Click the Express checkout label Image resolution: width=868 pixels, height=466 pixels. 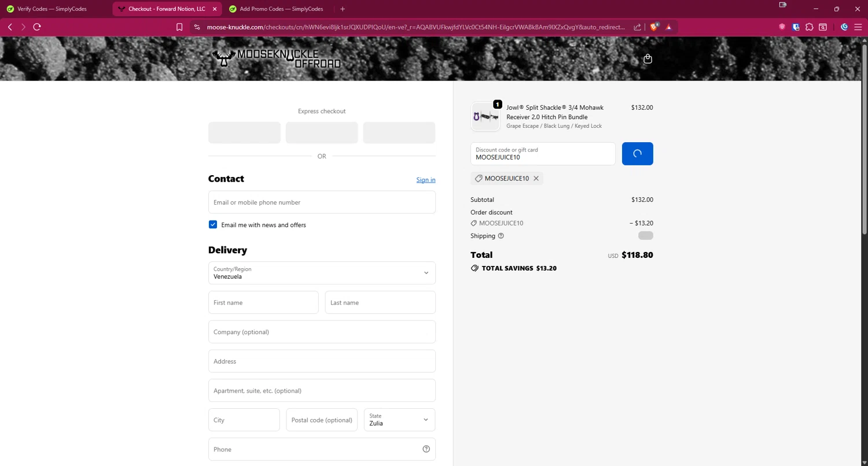point(322,111)
